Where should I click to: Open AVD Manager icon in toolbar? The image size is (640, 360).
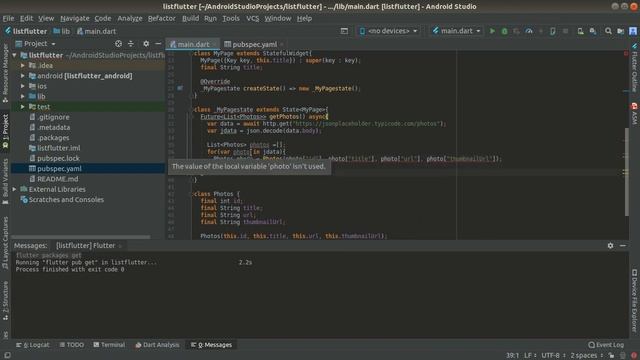[x=580, y=31]
